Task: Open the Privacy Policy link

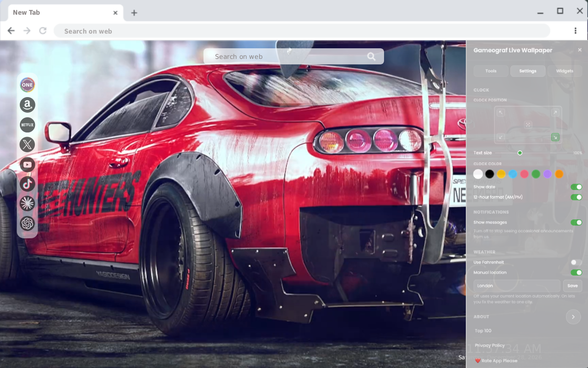Action: pyautogui.click(x=490, y=345)
